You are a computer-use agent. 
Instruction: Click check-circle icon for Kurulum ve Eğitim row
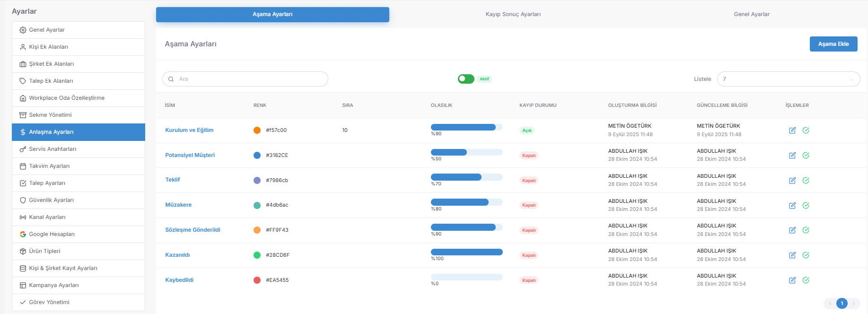coord(806,131)
